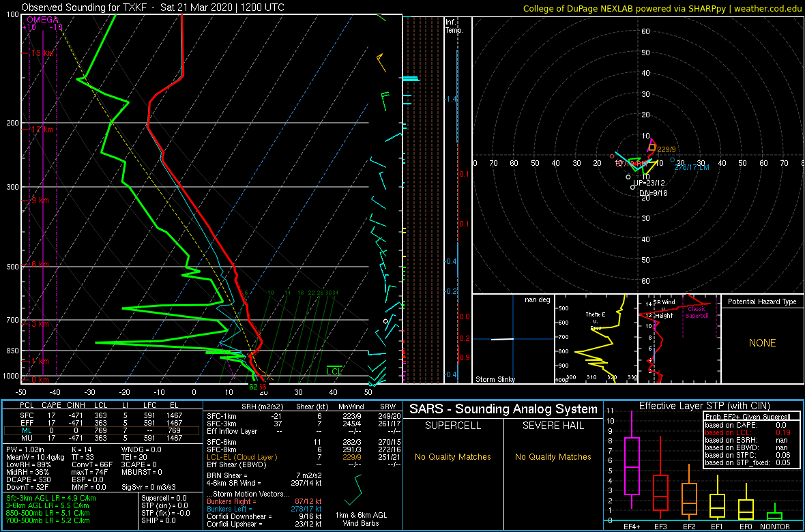Click the CAPE column header
This screenshot has height=532, width=805.
point(51,407)
